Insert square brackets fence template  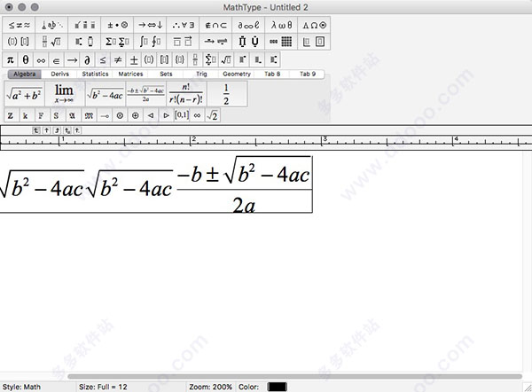tap(164, 60)
